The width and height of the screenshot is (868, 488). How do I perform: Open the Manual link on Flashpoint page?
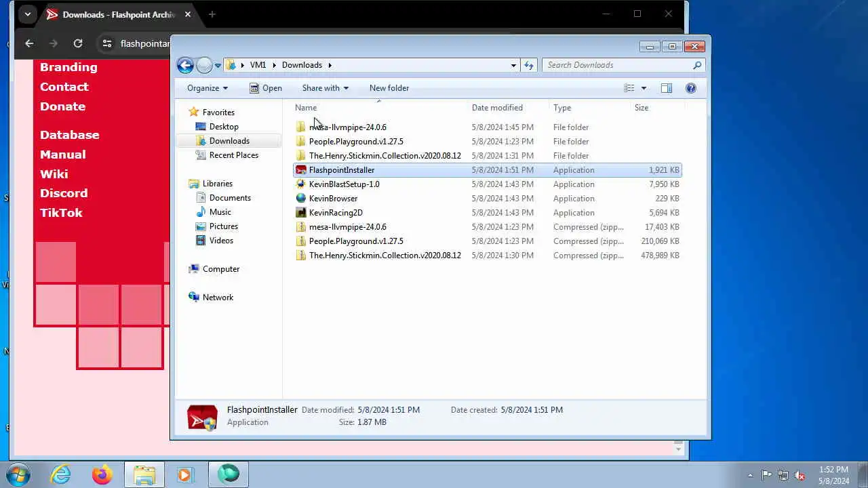[62, 155]
